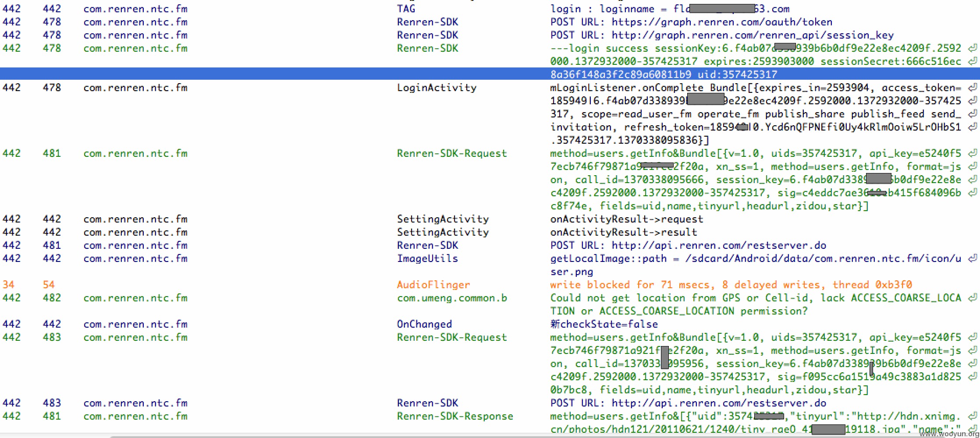Select the ImageUtils tag entry
Screen dimensions: 980x438
427,258
